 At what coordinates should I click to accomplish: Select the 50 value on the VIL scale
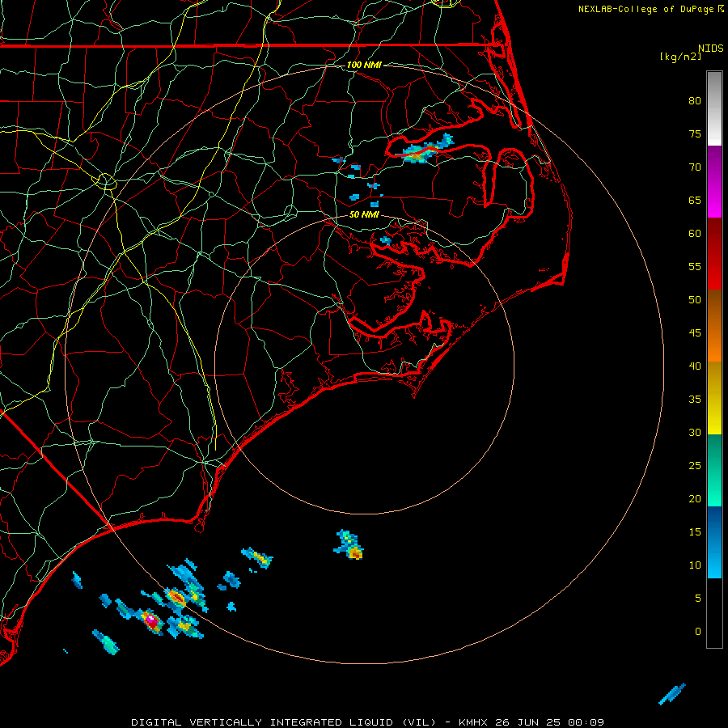point(695,299)
